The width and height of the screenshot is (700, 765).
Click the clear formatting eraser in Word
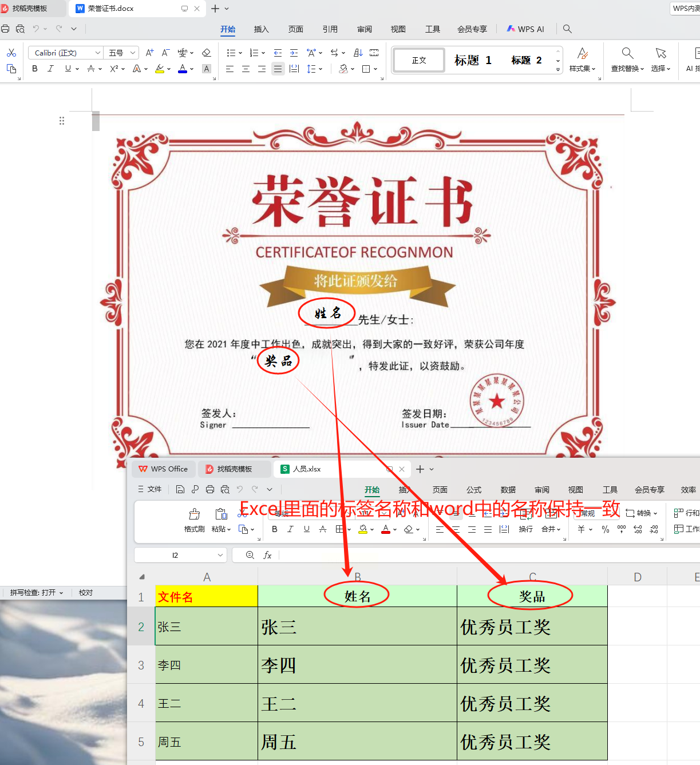click(207, 53)
